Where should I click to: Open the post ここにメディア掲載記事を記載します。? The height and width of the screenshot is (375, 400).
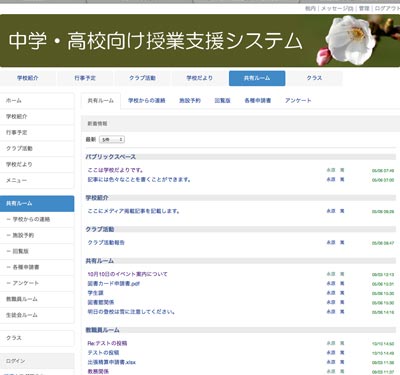coord(134,211)
